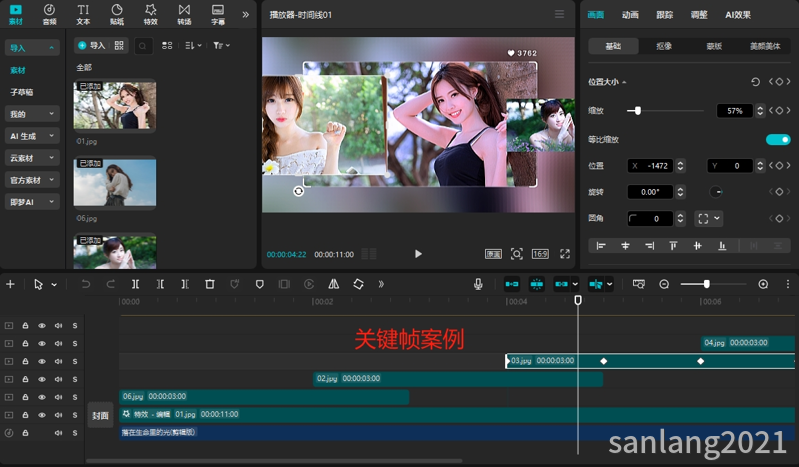Hide the 06.jpg track
This screenshot has height=467, width=799.
pos(42,397)
